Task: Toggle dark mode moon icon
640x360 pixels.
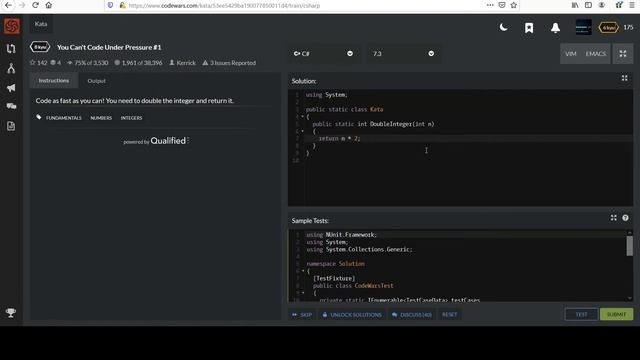Action: tap(504, 27)
